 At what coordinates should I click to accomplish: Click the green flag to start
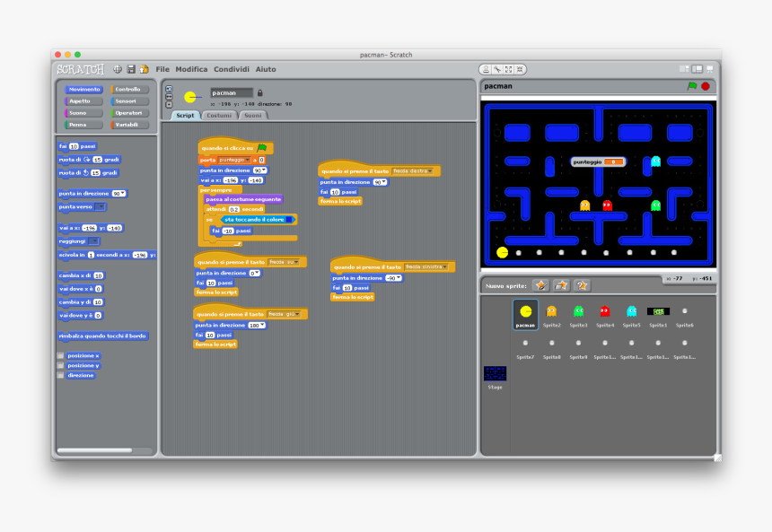(692, 86)
